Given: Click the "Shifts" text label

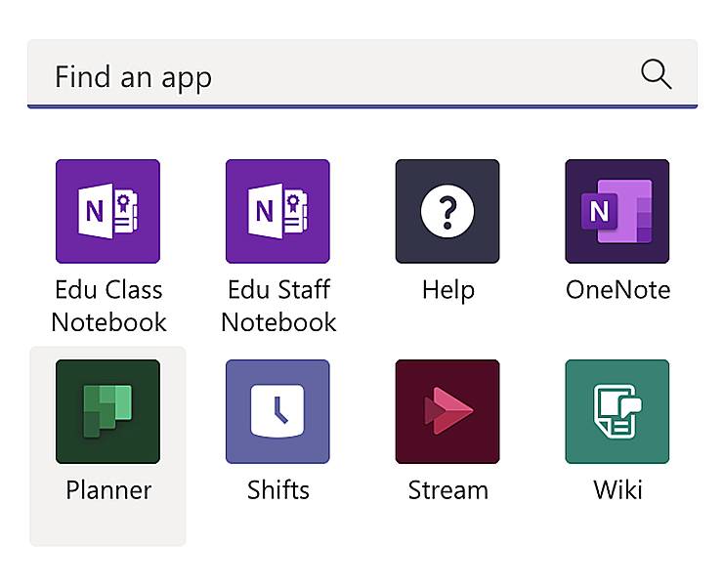Looking at the screenshot, I should 278,490.
